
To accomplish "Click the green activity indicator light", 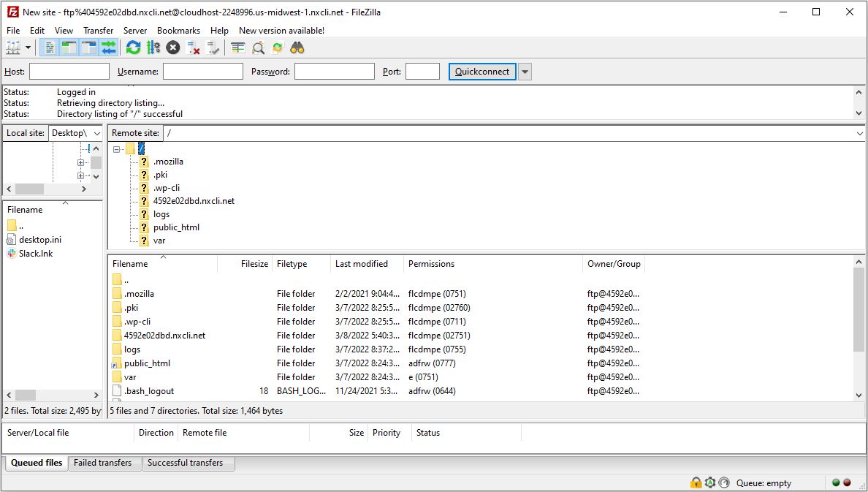I will [x=836, y=482].
